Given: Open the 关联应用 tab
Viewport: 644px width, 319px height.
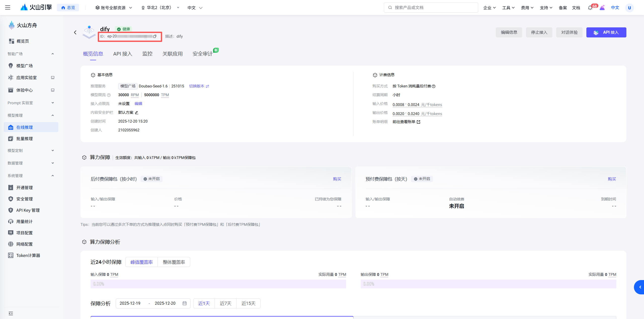Looking at the screenshot, I should point(172,54).
